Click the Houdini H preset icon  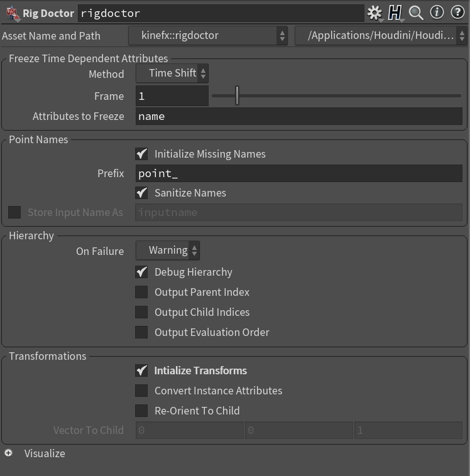(395, 13)
